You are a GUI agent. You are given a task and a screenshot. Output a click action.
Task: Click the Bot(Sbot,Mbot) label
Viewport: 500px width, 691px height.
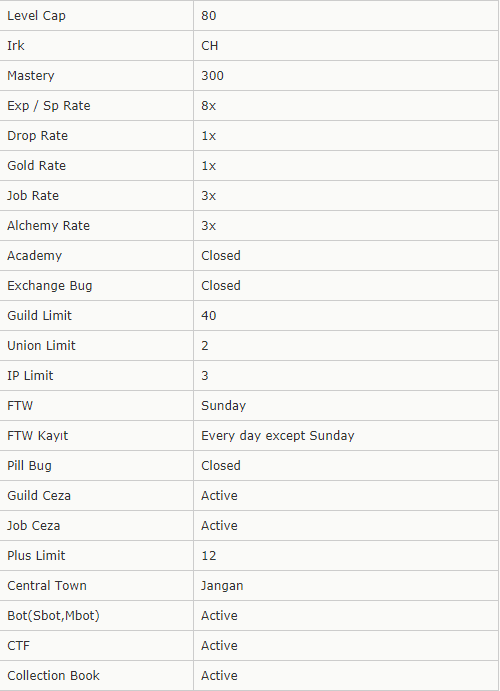click(53, 615)
